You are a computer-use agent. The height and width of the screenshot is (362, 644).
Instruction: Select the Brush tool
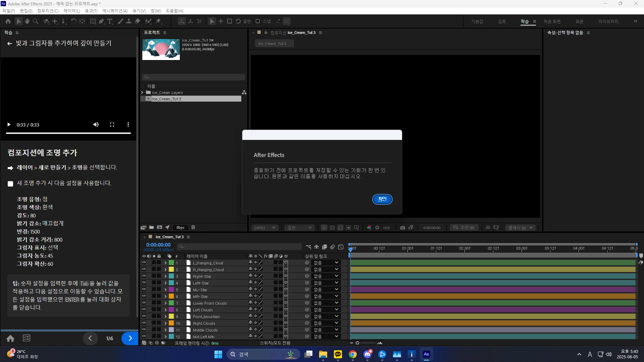(120, 21)
